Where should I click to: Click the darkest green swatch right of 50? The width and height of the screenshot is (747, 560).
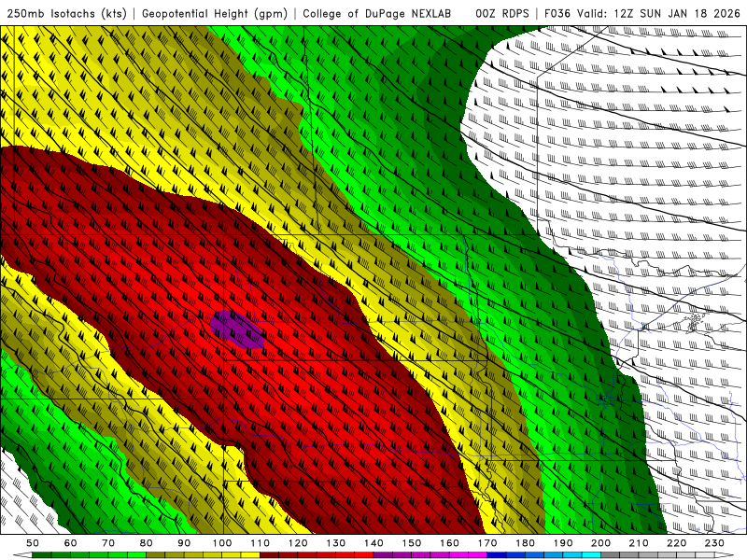point(42,555)
